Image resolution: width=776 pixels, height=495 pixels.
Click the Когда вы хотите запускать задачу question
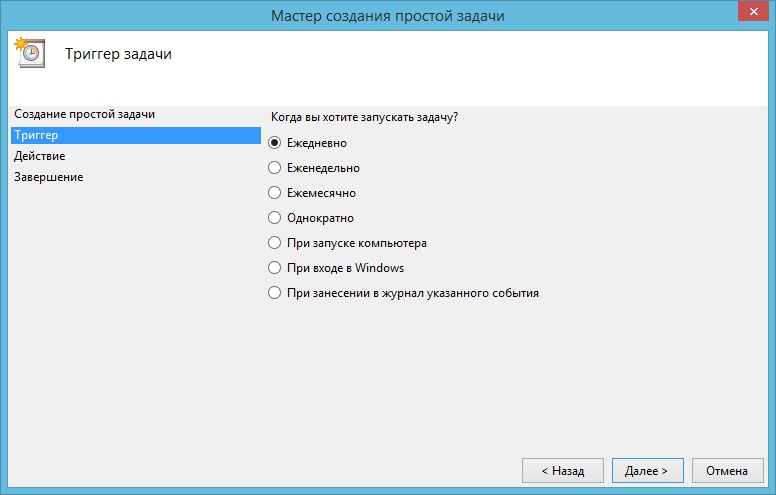(364, 117)
